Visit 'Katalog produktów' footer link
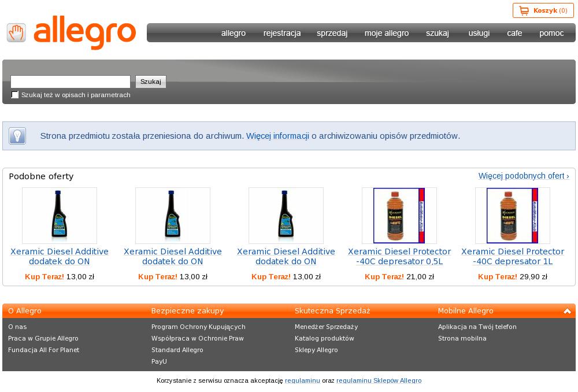The height and width of the screenshot is (392, 578). click(x=324, y=338)
